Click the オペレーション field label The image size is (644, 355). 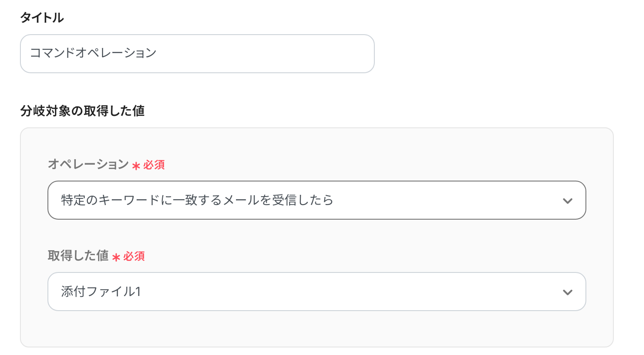click(88, 165)
